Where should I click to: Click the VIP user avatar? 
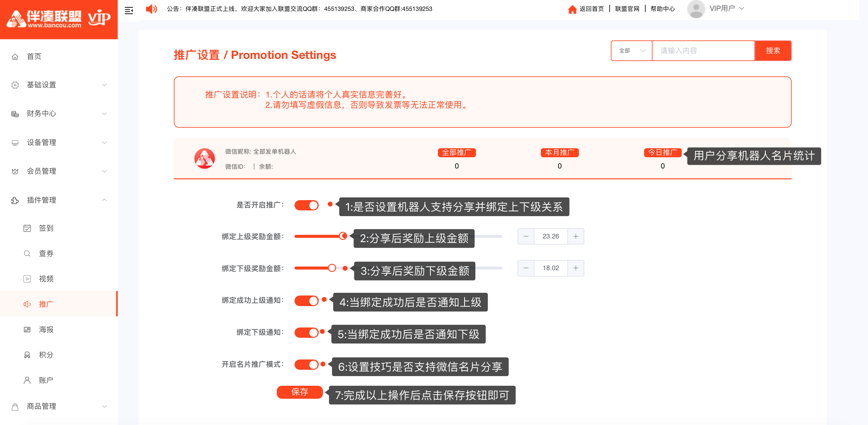coord(696,9)
